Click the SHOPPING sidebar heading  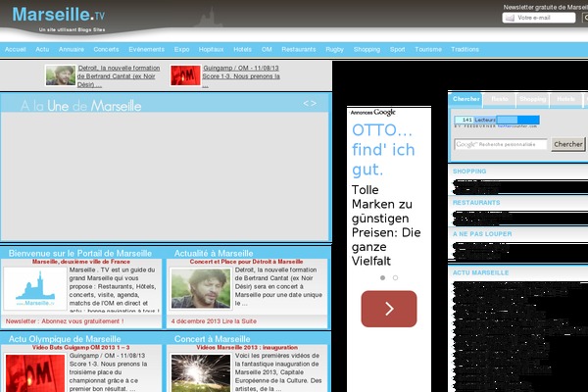pyautogui.click(x=469, y=171)
